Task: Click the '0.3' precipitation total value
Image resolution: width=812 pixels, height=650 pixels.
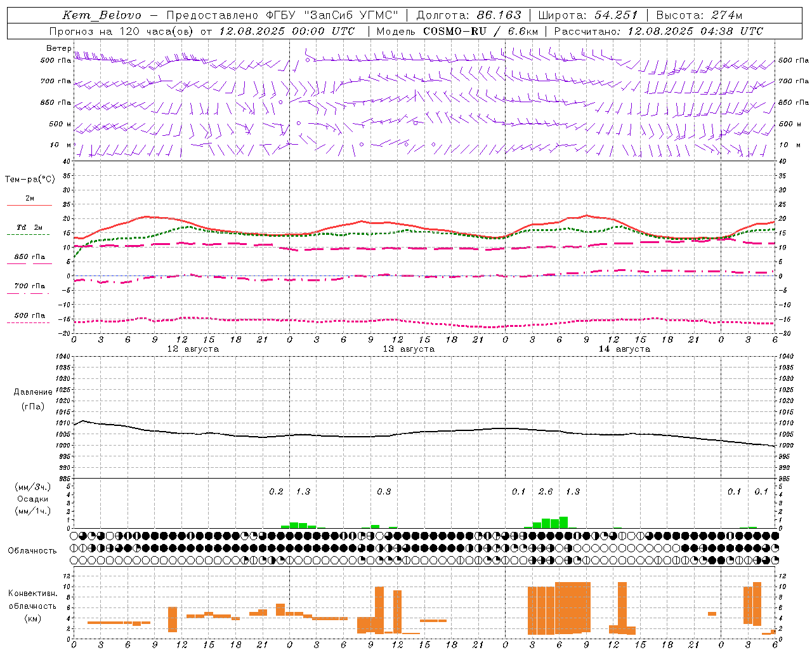Action: coord(384,492)
